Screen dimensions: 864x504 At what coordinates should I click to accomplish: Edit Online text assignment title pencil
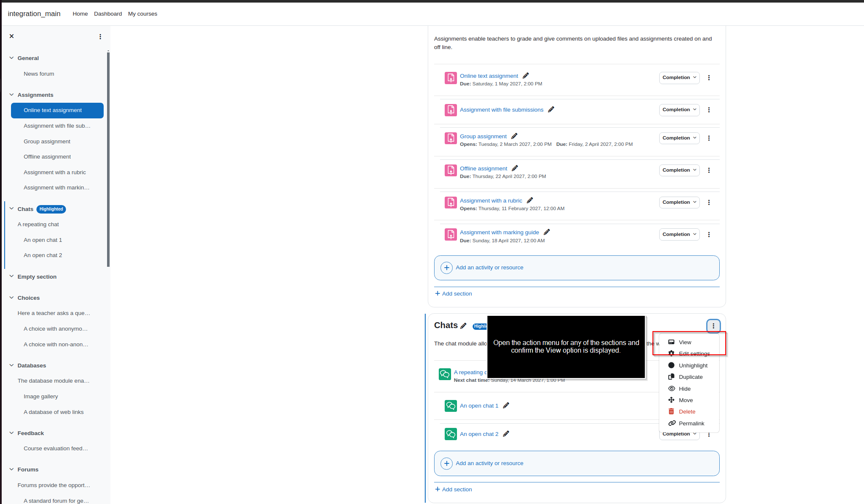[x=526, y=76]
